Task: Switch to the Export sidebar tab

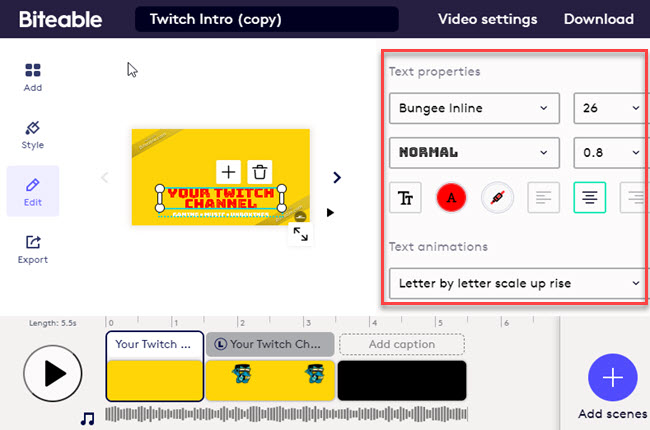Action: tap(33, 249)
